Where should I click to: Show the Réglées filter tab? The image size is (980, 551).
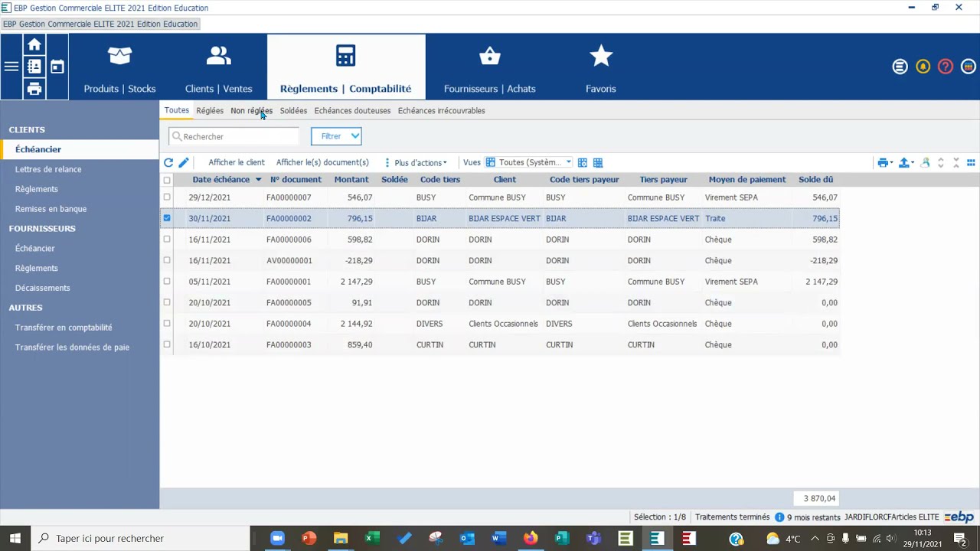pyautogui.click(x=210, y=111)
